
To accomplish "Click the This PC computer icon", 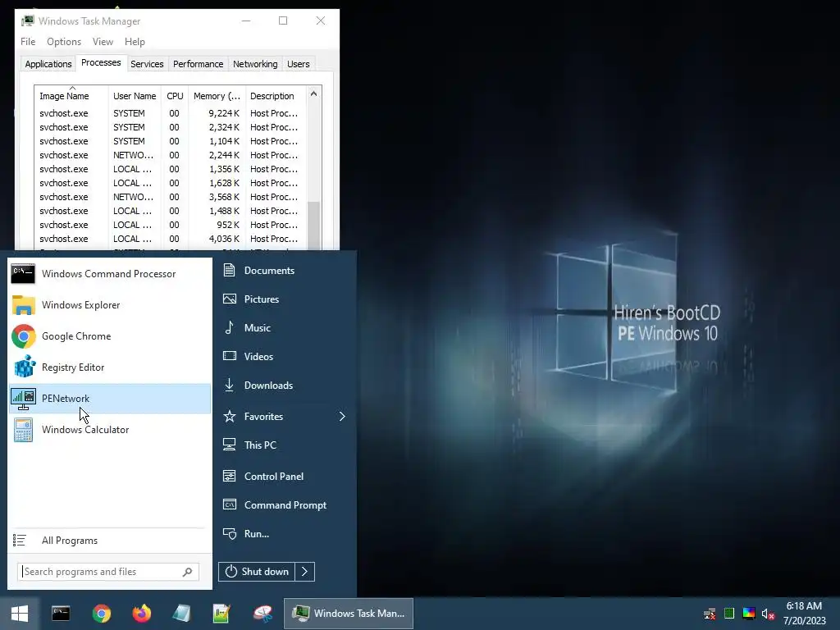I will pyautogui.click(x=230, y=445).
